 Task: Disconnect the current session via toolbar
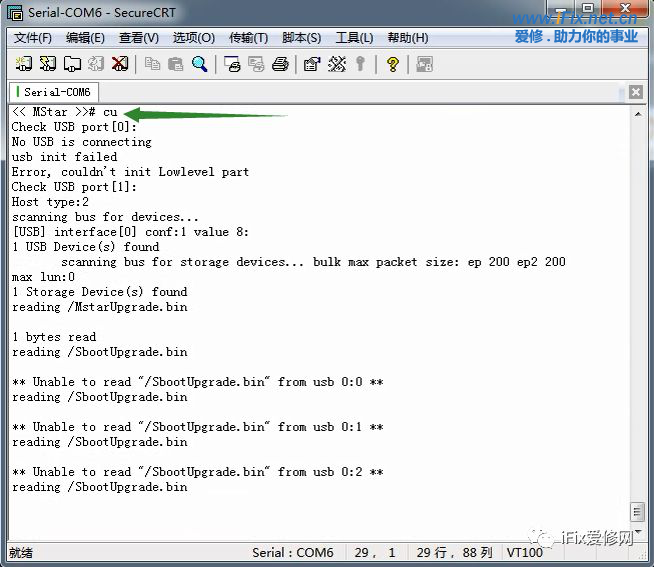pyautogui.click(x=120, y=64)
